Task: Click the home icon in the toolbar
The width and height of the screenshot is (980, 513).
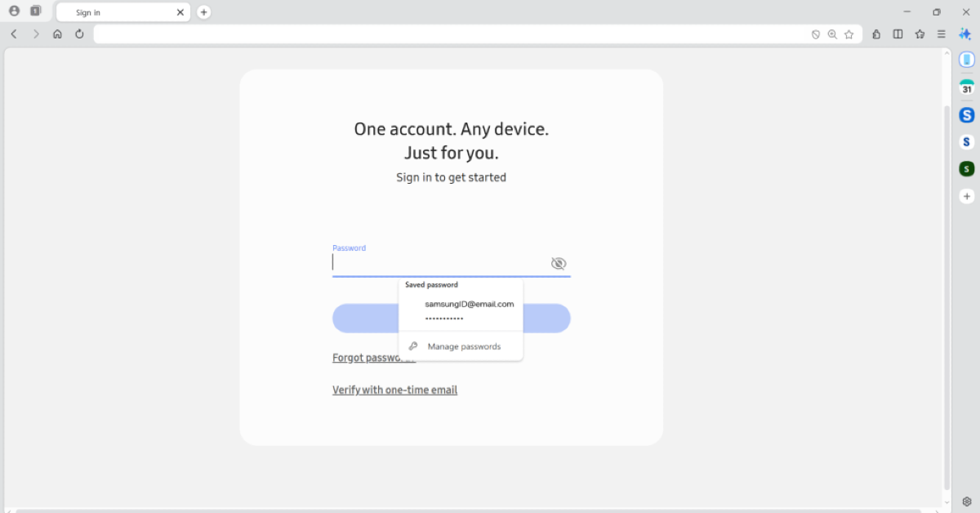Action: pyautogui.click(x=57, y=34)
